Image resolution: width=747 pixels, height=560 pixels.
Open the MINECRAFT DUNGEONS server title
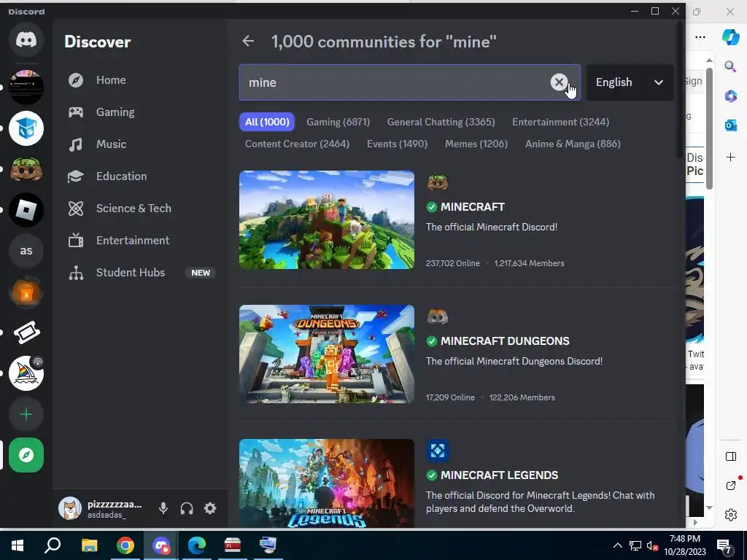(505, 341)
